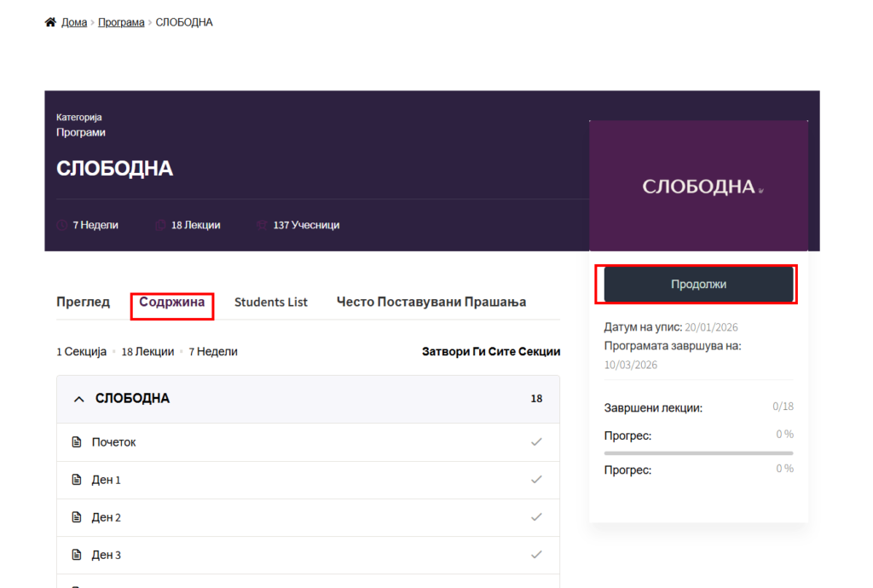Click the lessons icon next to 18 Лекции
Screen dimensions: 873x588
pyautogui.click(x=161, y=226)
